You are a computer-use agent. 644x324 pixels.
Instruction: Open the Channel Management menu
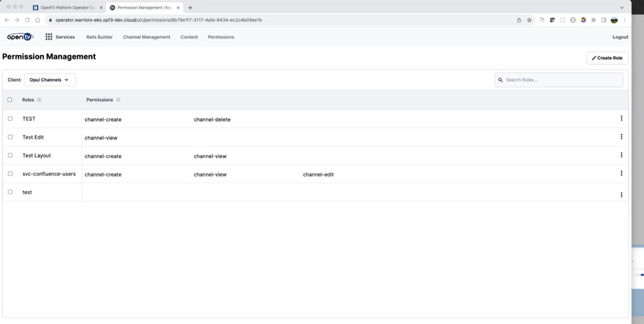tap(146, 37)
